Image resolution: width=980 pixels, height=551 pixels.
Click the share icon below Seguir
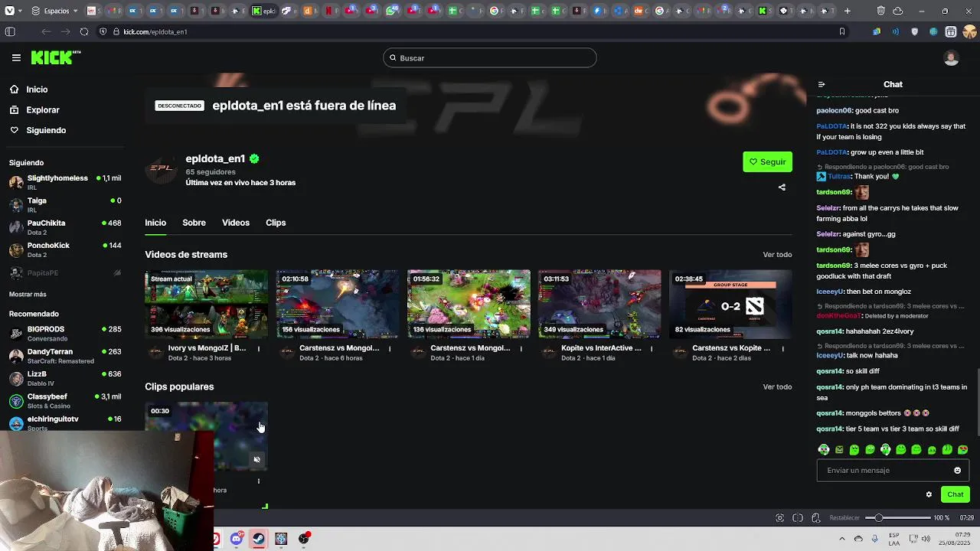click(782, 187)
